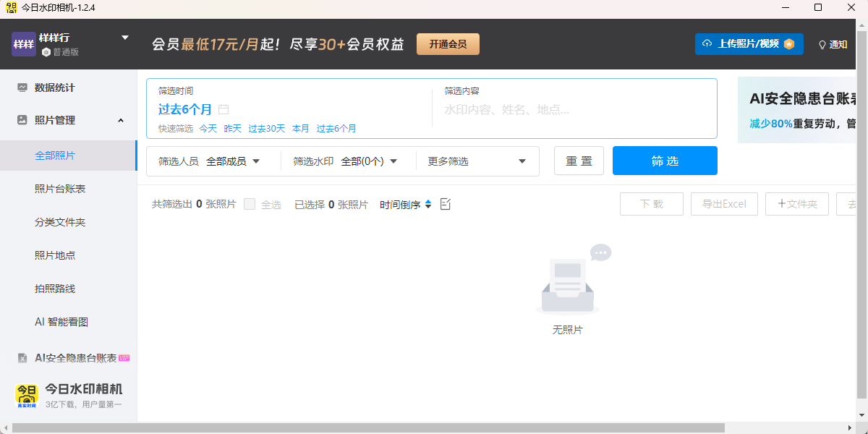Click the 今日水印相机 app logo in sidebar

coord(27,395)
